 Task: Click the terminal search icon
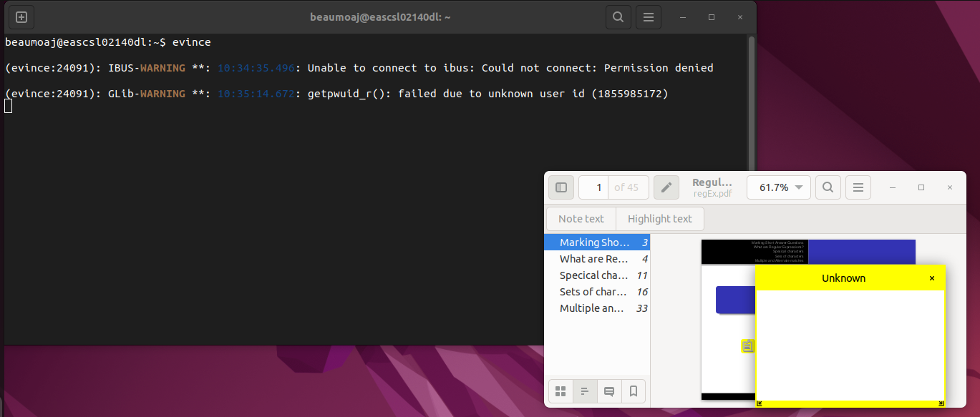(x=618, y=16)
